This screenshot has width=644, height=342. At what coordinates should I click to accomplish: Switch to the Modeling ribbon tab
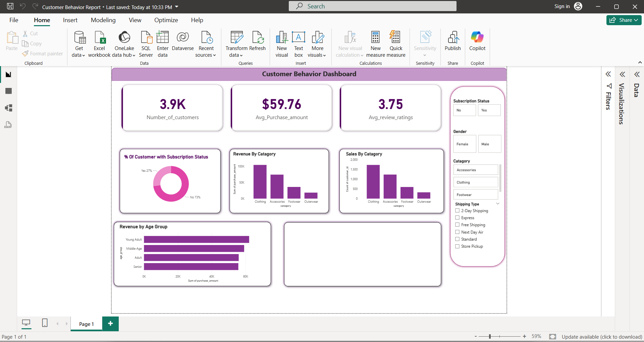pos(103,20)
